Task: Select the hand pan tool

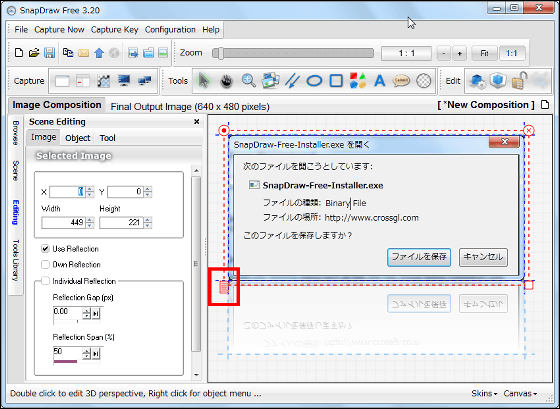Action: [226, 81]
